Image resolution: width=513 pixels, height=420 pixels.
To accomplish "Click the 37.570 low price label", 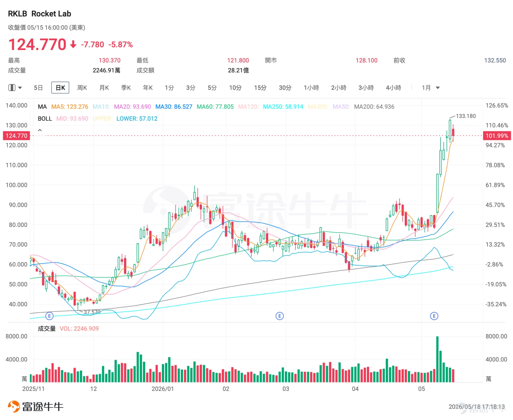I will point(92,312).
